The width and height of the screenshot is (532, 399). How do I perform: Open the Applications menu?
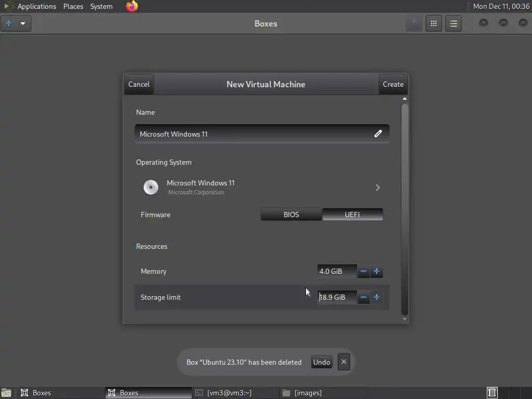tap(37, 6)
